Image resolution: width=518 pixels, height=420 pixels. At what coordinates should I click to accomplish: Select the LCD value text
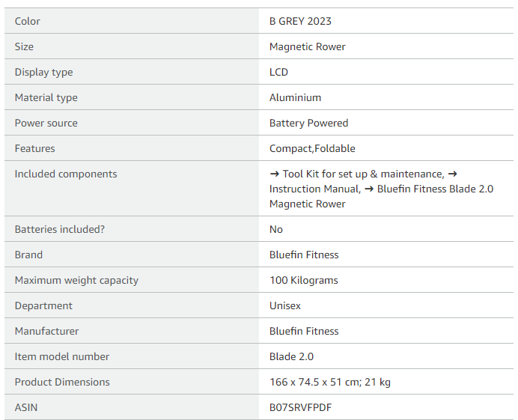coord(278,72)
